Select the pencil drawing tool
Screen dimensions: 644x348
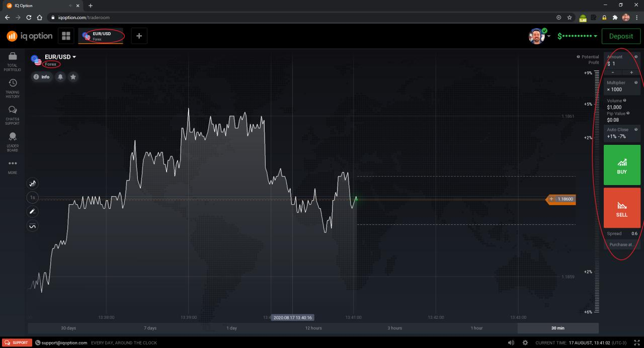click(33, 212)
